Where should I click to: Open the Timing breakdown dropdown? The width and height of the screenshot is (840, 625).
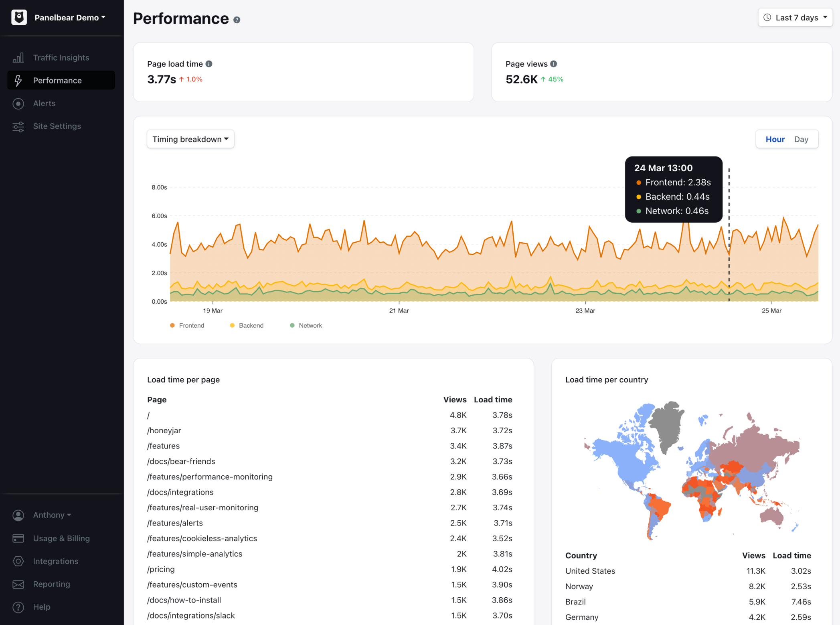point(190,139)
